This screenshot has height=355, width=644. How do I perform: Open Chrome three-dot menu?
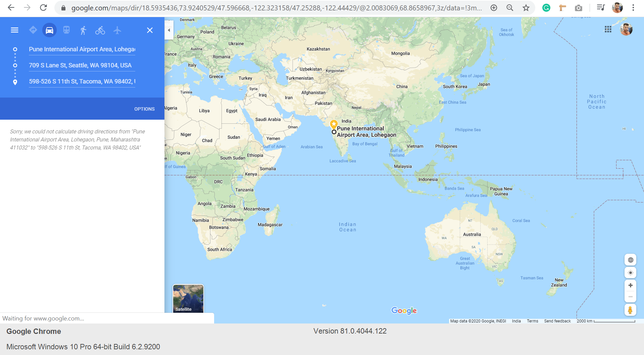coord(633,8)
